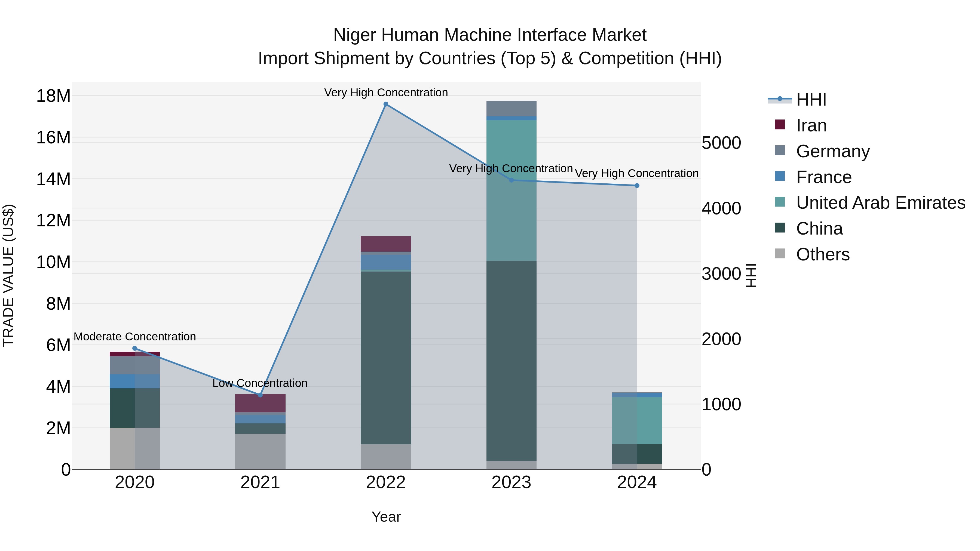Click the HHI line marker for 2021
The width and height of the screenshot is (980, 551).
(x=260, y=395)
